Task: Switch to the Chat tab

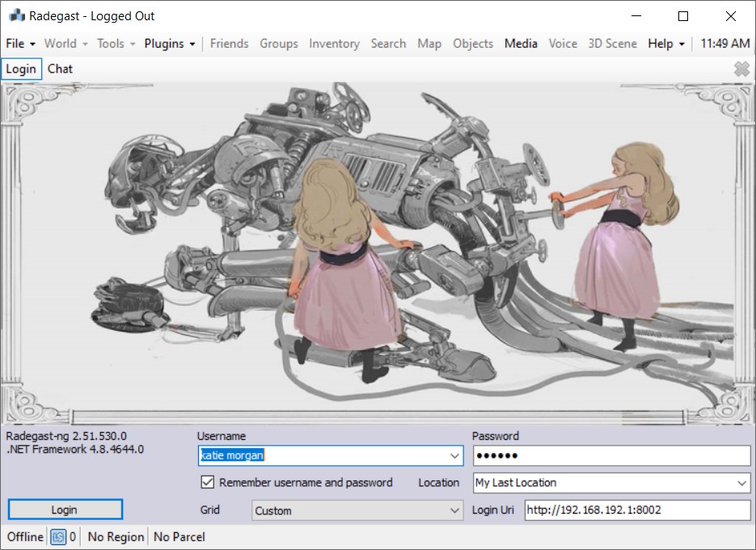Action: [x=60, y=69]
